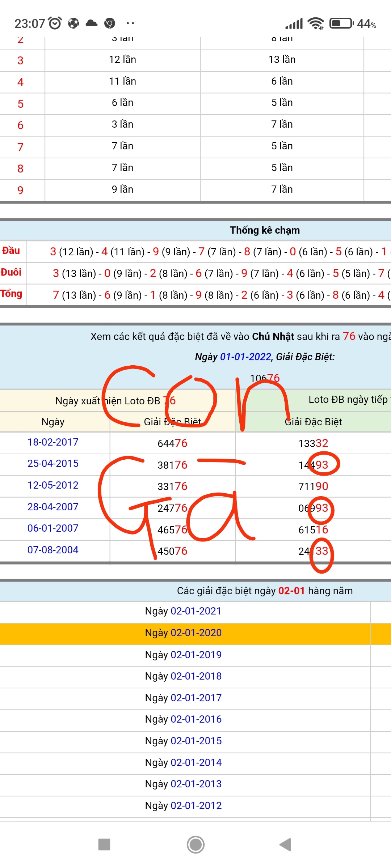The height and width of the screenshot is (868, 391).
Task: Tap the battery indicator icon
Action: coord(341,24)
